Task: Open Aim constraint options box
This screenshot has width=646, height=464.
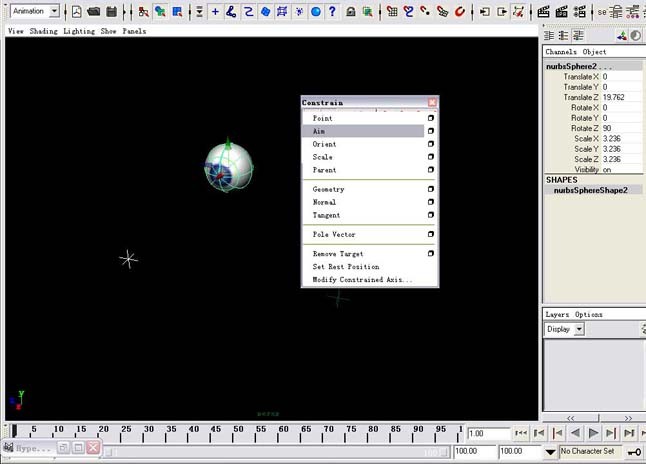Action: pos(431,131)
